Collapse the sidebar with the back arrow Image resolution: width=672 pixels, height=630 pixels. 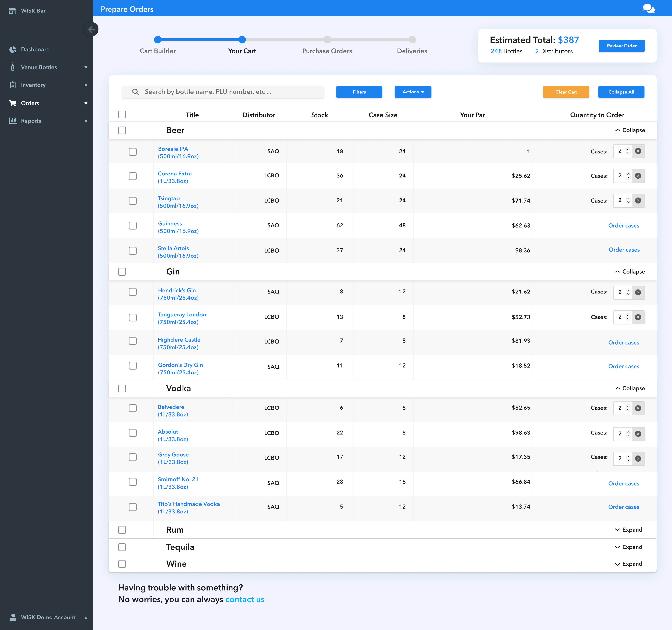point(91,29)
